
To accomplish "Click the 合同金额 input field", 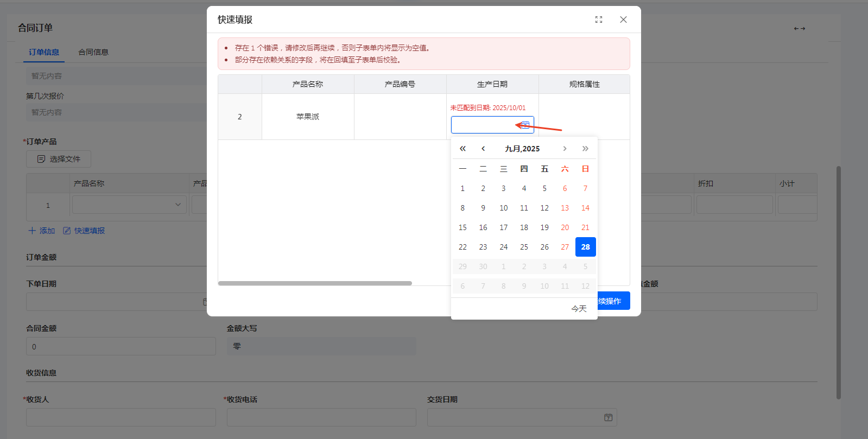I will [x=121, y=347].
